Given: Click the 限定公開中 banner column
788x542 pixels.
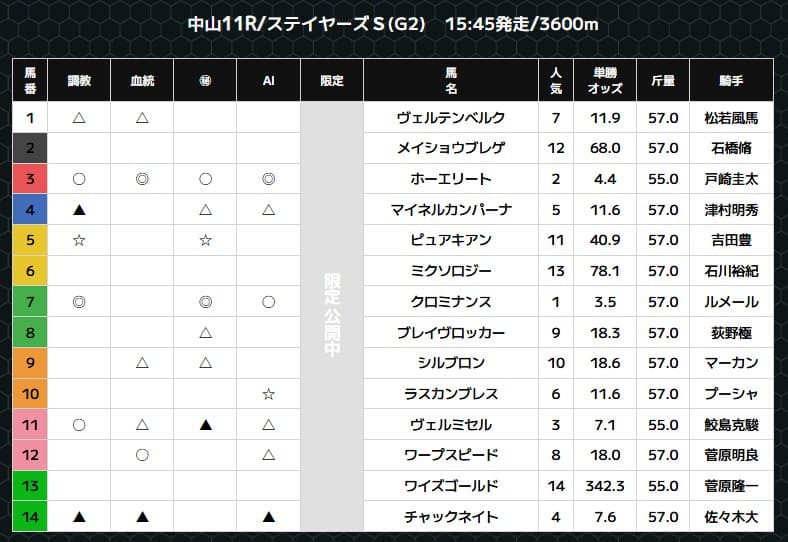Looking at the screenshot, I should coord(332,317).
